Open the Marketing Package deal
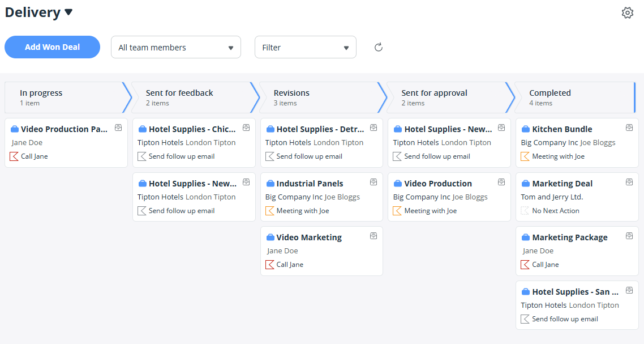Image resolution: width=644 pixels, height=344 pixels. [570, 237]
